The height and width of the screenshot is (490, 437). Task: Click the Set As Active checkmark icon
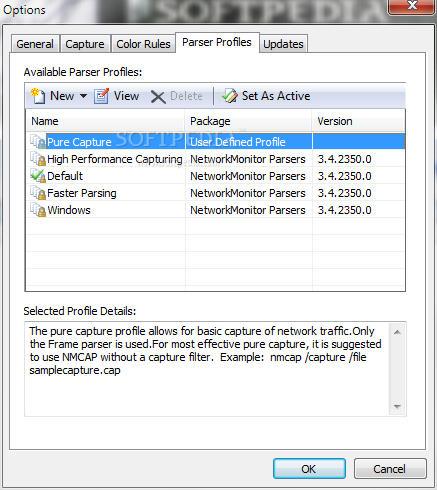click(x=230, y=96)
